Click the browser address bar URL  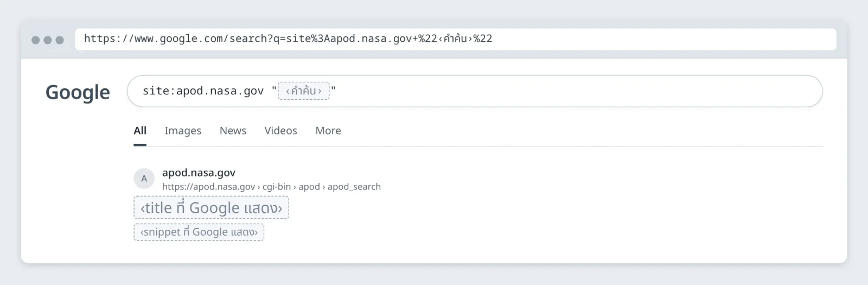455,39
